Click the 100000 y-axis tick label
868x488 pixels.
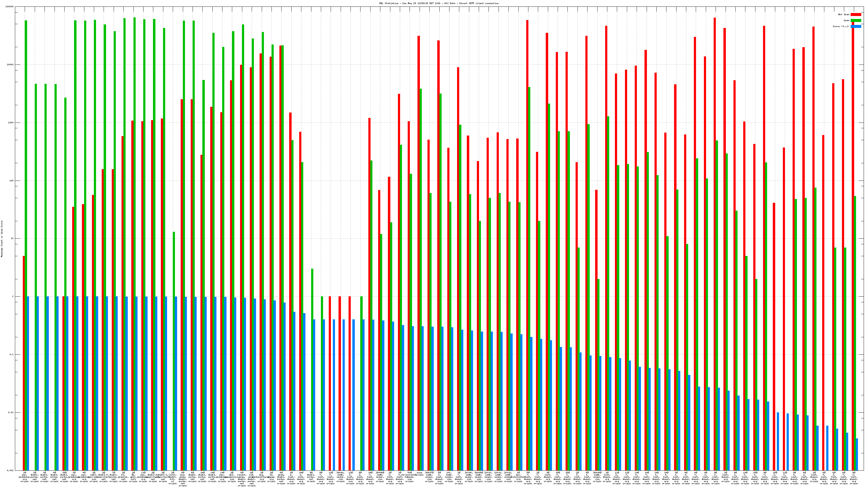(10, 7)
